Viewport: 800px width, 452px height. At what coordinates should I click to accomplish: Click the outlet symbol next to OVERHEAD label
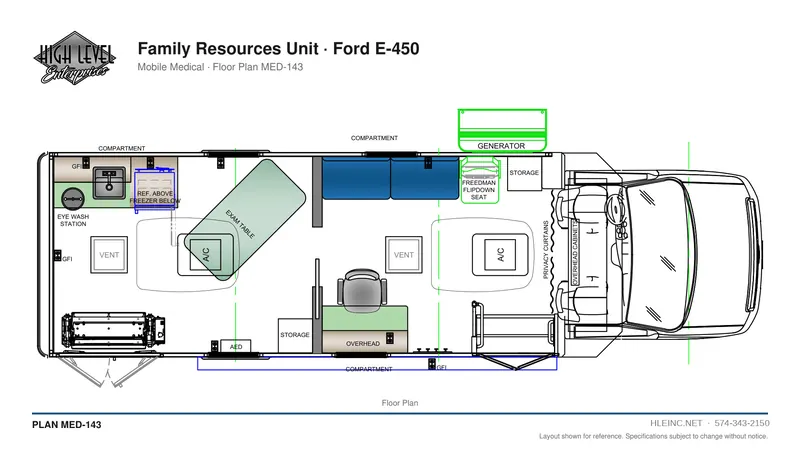coord(390,338)
